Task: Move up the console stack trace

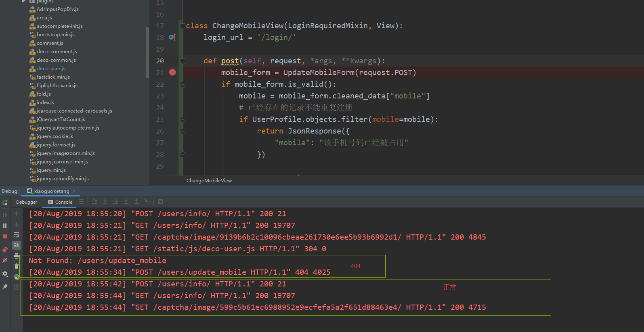Action: (x=17, y=214)
